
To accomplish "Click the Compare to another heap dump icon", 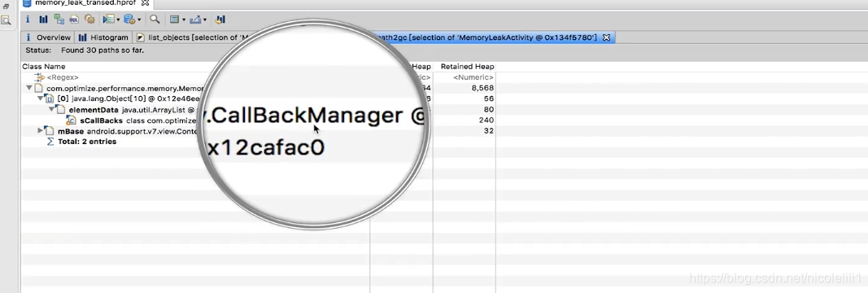I will (220, 20).
